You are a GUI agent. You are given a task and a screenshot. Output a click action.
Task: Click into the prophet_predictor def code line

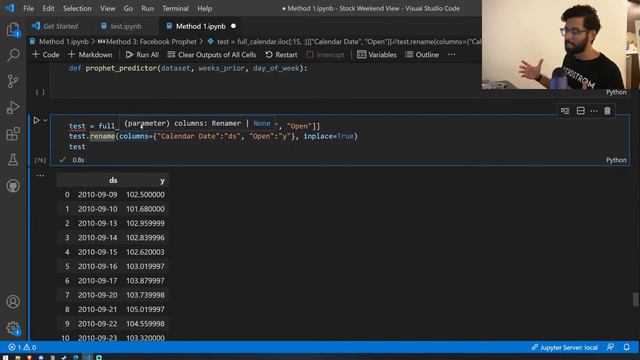pyautogui.click(x=188, y=69)
